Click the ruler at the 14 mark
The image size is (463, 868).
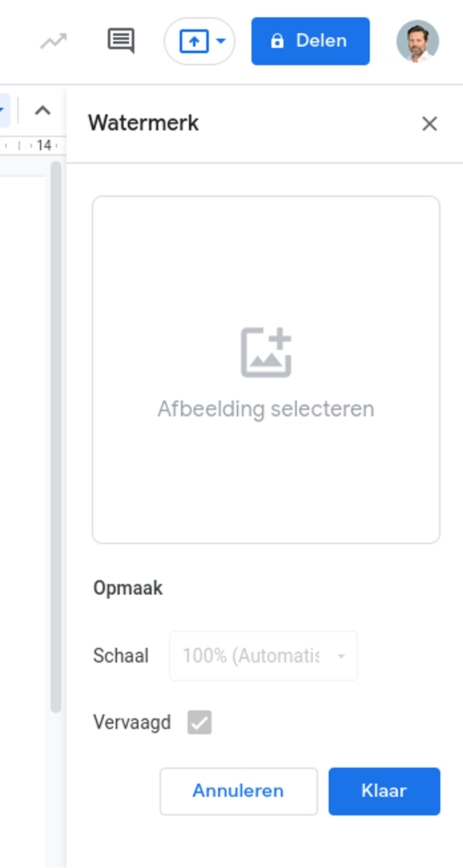pos(44,145)
